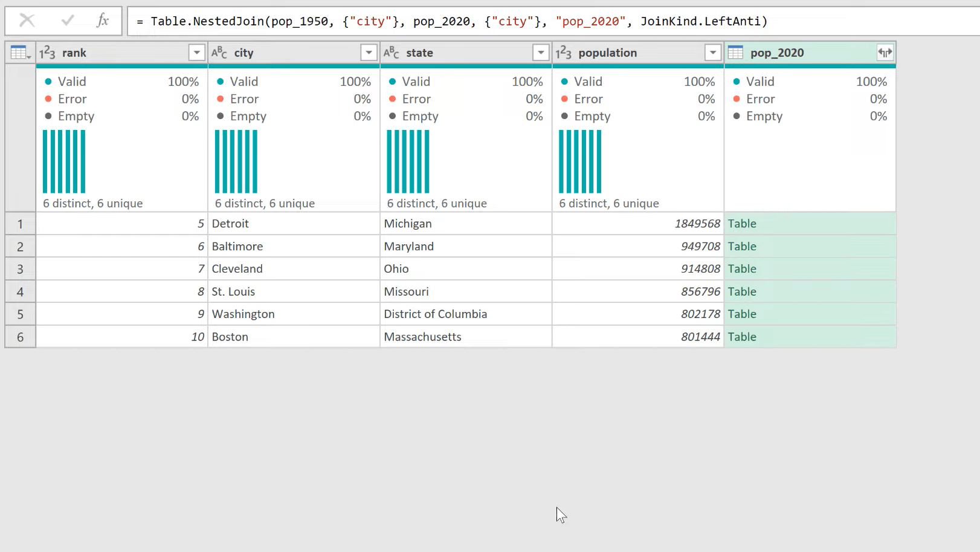The image size is (980, 552).
Task: Open the Table link in the Boston row
Action: (742, 337)
